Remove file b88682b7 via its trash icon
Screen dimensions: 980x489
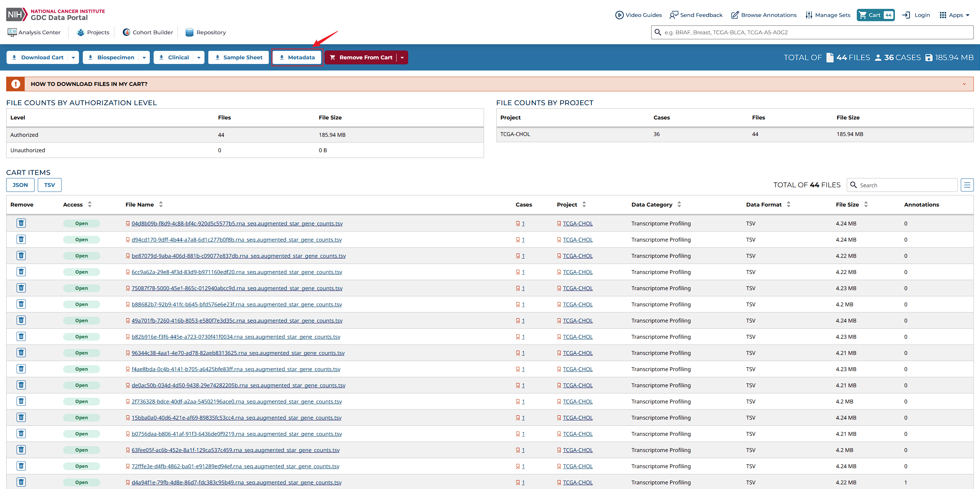click(21, 304)
